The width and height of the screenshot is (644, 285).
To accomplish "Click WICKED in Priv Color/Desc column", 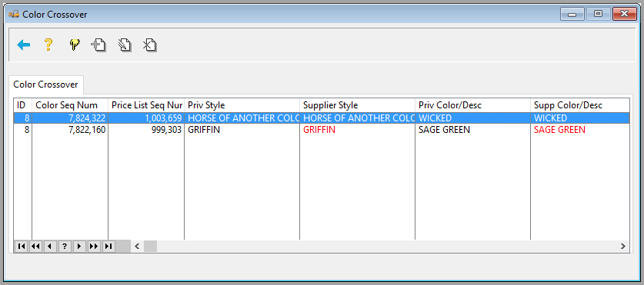I will (x=472, y=118).
